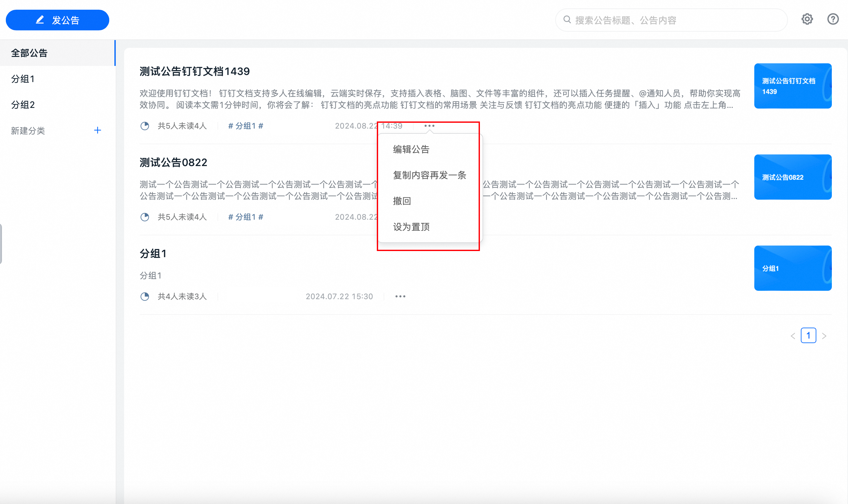The height and width of the screenshot is (504, 848).
Task: Open the 测试公告0822 blue thumbnail
Action: (x=793, y=177)
